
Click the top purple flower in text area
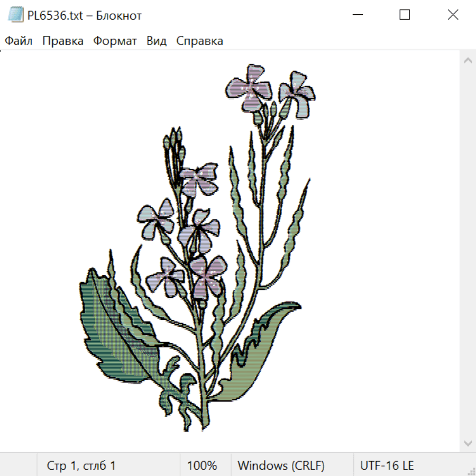[249, 88]
